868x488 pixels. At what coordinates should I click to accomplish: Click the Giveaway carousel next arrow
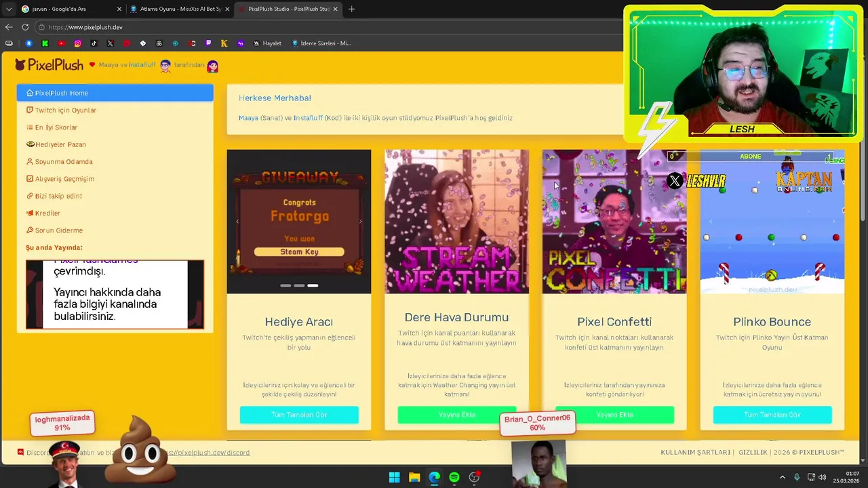360,222
